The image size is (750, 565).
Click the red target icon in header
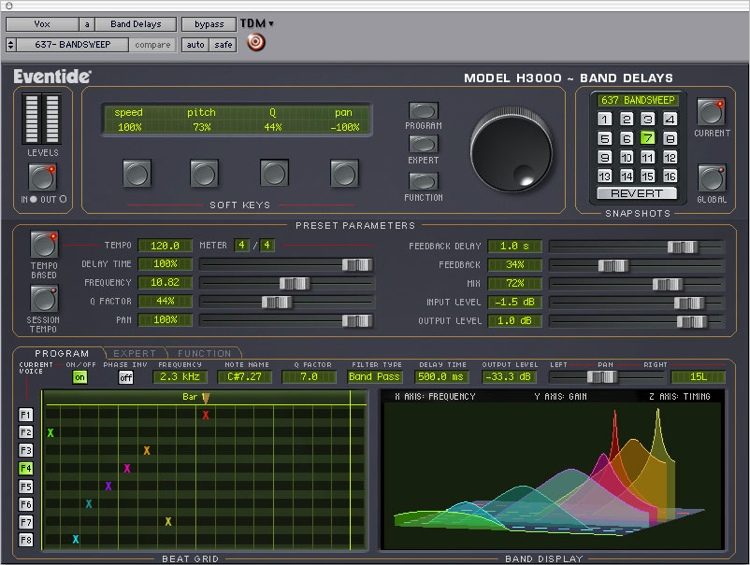[256, 43]
